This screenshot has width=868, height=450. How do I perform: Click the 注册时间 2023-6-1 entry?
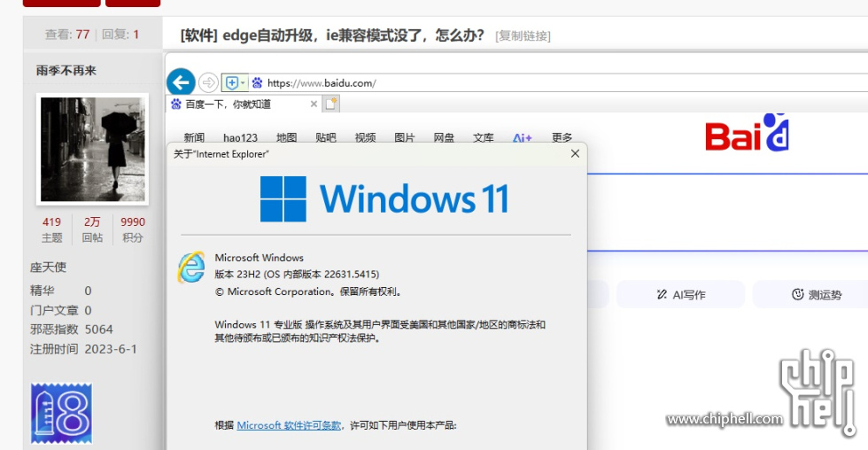[x=83, y=349]
